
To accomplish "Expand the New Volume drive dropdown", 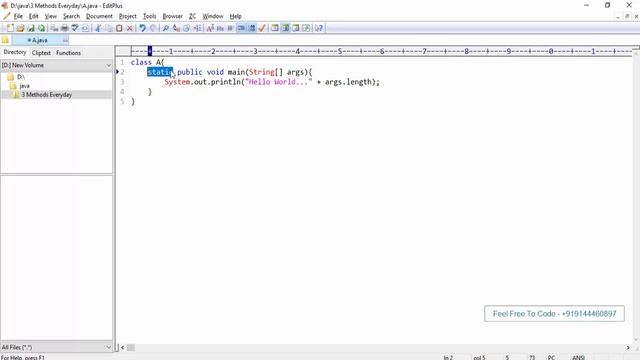I will click(x=108, y=65).
